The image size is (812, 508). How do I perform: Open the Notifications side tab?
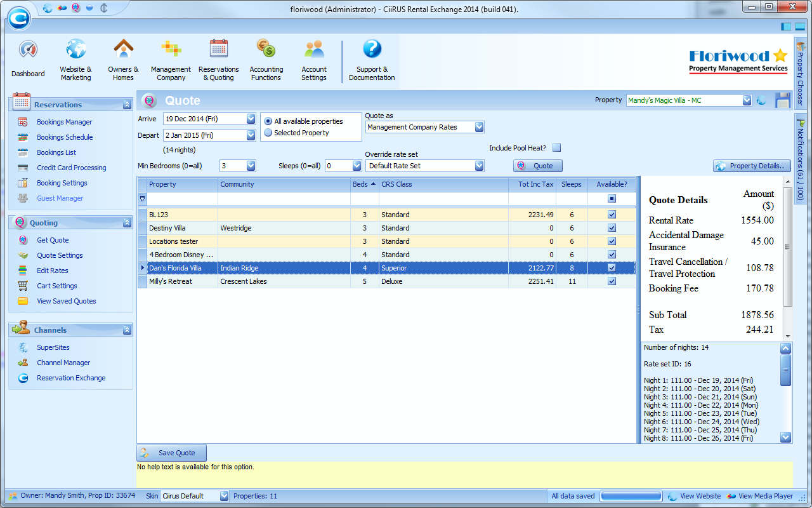click(799, 159)
